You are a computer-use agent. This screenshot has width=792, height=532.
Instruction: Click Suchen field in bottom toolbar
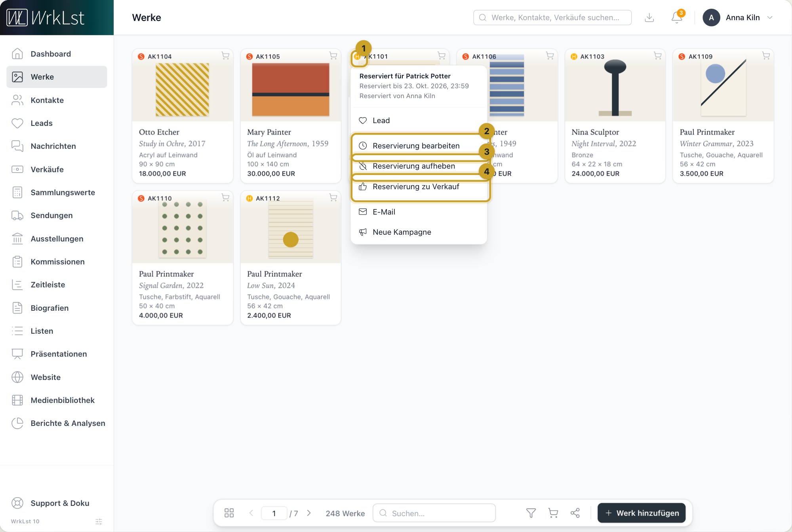tap(434, 513)
